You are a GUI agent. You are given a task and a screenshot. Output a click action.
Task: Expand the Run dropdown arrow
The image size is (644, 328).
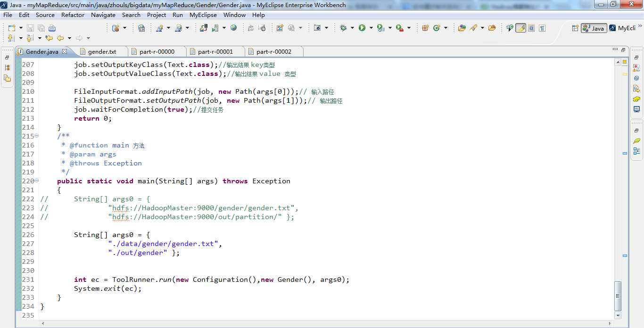(371, 28)
